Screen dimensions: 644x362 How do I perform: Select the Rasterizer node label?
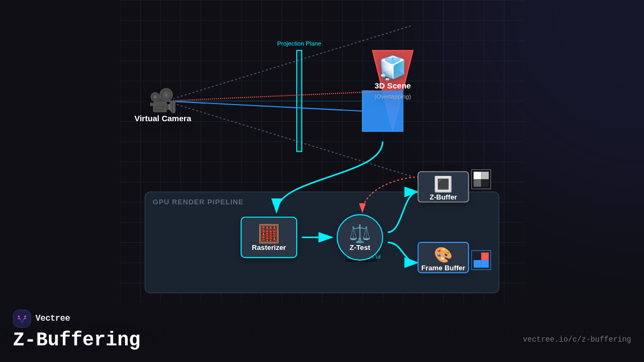(x=269, y=248)
